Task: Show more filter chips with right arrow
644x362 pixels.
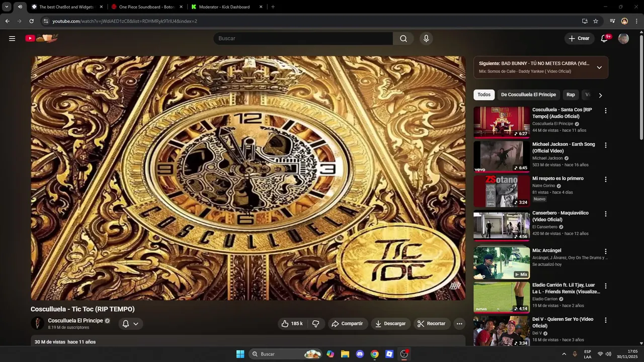Action: tap(600, 95)
